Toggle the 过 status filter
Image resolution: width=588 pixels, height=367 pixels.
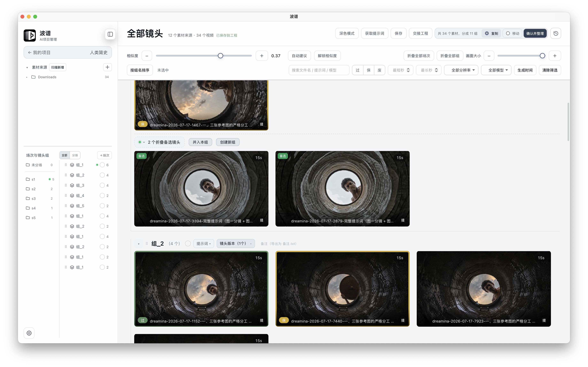[x=357, y=70]
